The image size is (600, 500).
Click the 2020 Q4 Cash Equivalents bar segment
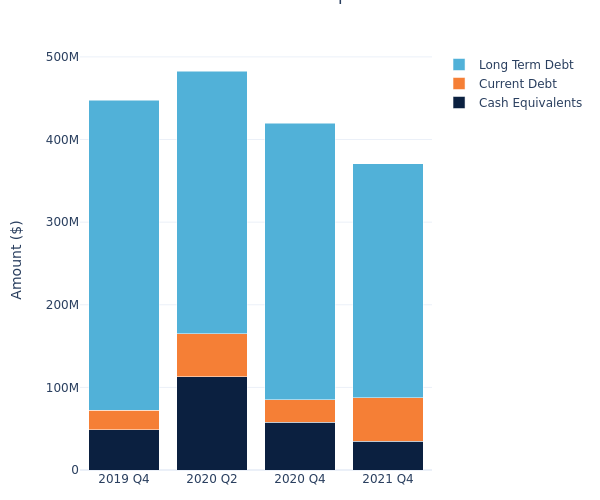300,446
